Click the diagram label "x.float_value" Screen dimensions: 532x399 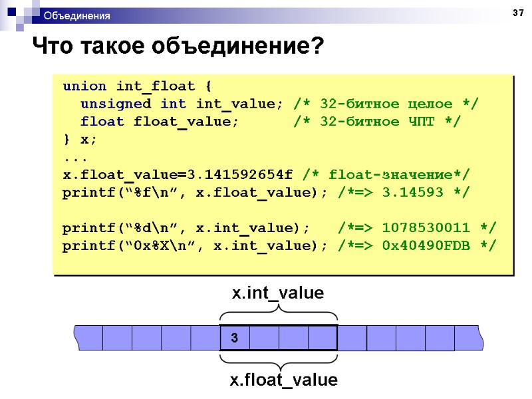click(x=284, y=380)
